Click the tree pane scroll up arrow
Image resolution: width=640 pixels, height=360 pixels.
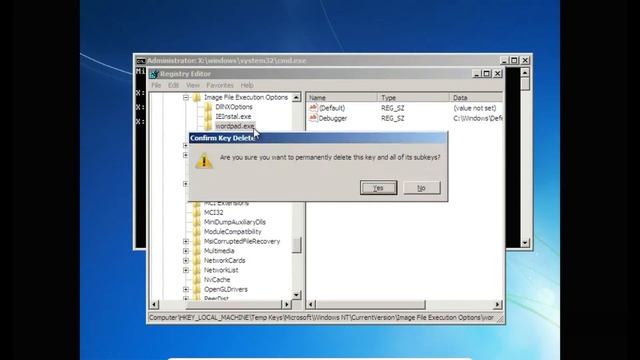point(297,97)
